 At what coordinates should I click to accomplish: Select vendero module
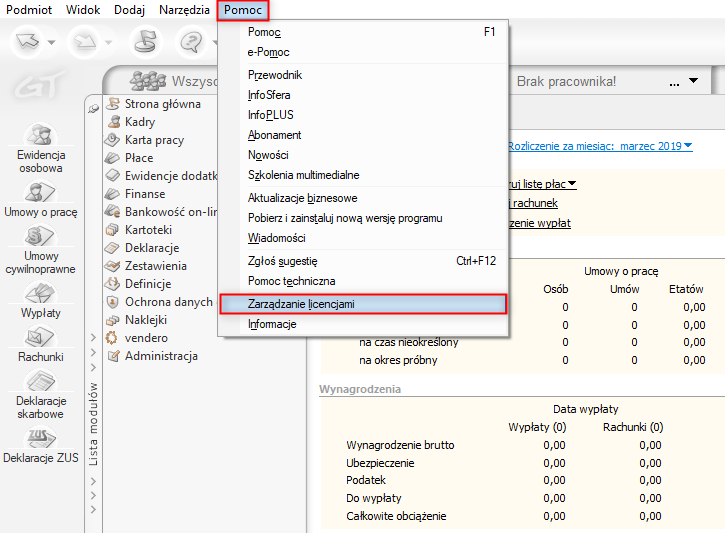[137, 338]
